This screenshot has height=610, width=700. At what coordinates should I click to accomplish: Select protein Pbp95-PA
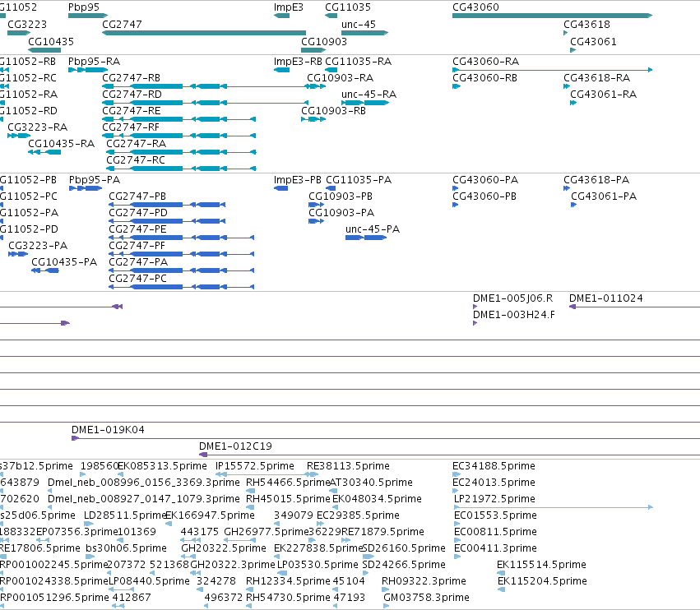95,180
